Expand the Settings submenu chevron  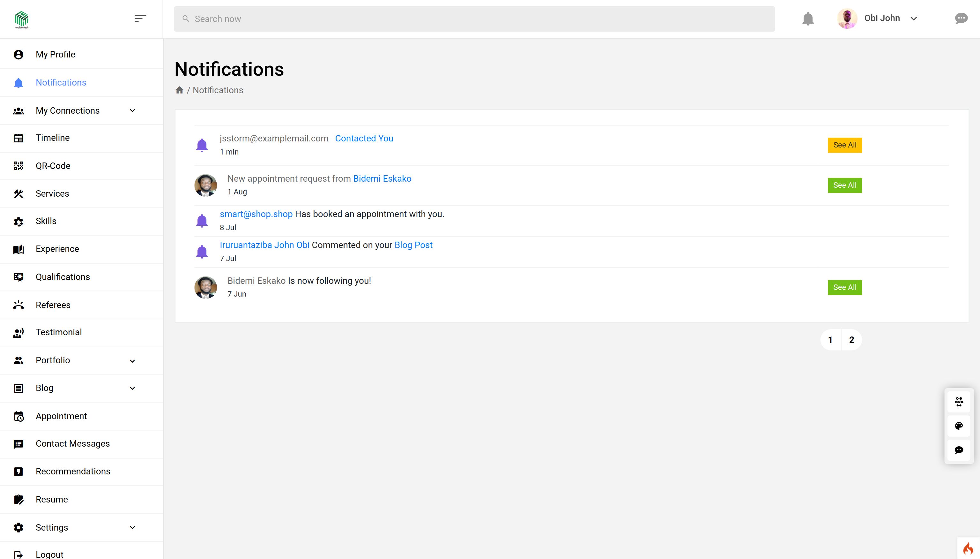pos(132,527)
